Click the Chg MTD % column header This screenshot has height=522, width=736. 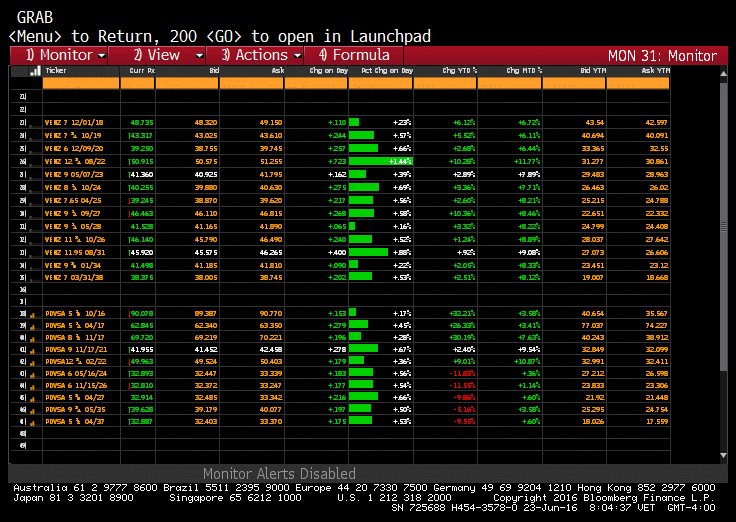(524, 71)
